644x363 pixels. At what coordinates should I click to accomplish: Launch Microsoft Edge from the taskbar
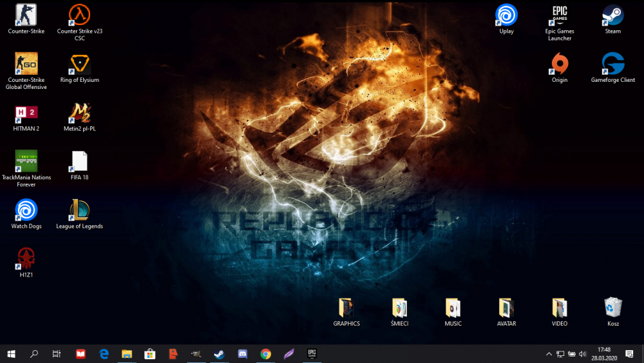coord(104,354)
